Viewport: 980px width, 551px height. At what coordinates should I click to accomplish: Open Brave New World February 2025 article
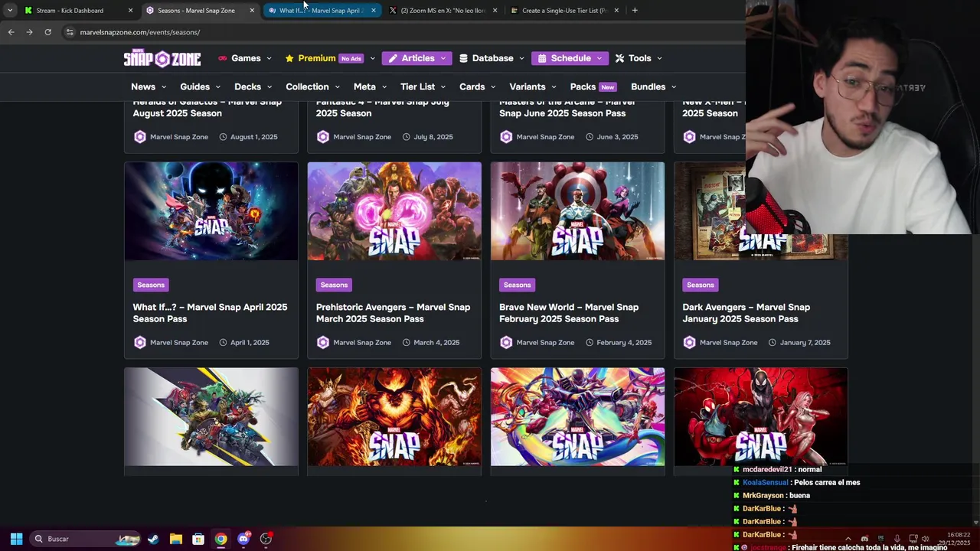coord(569,313)
